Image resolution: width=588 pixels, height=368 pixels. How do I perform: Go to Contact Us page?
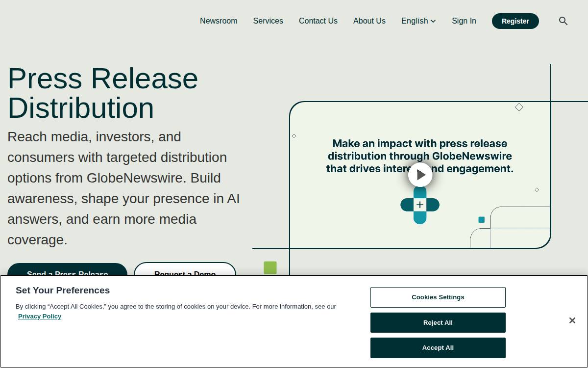318,21
